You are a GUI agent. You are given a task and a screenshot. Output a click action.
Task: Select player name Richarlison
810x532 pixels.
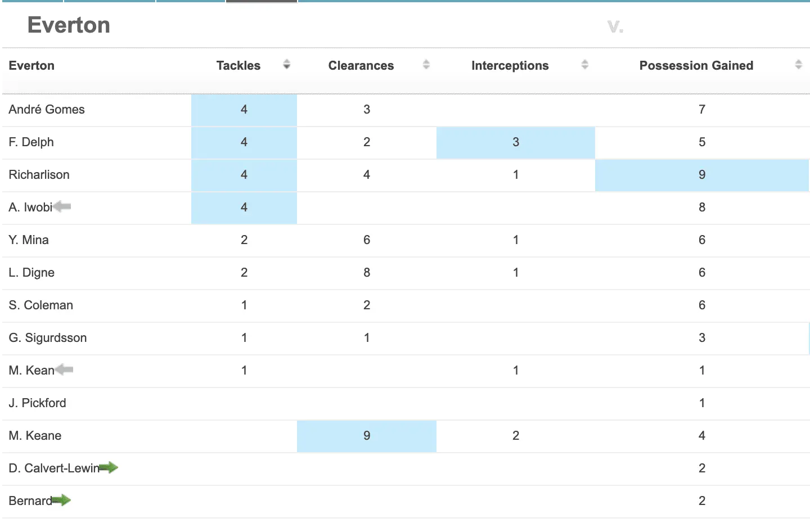(x=39, y=175)
